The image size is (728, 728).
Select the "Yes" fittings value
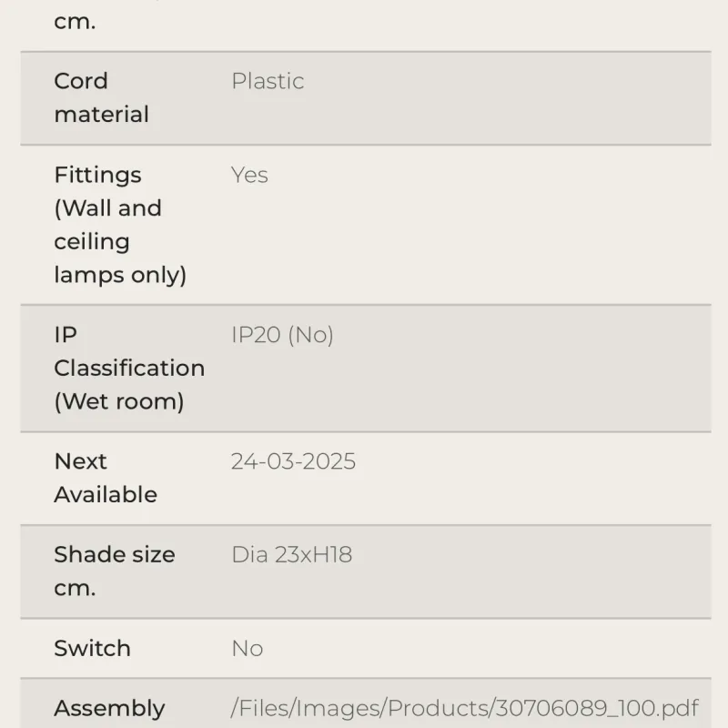(249, 175)
